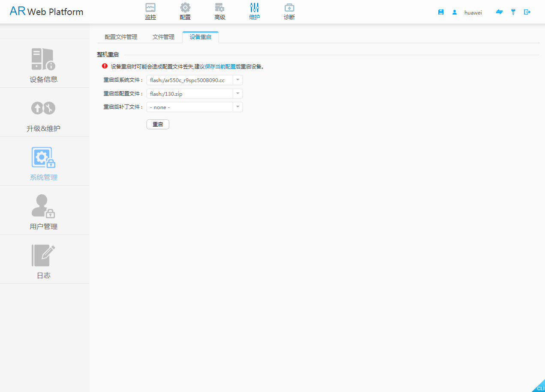
Task: Switch to the 文件管理 tab
Action: click(x=163, y=37)
